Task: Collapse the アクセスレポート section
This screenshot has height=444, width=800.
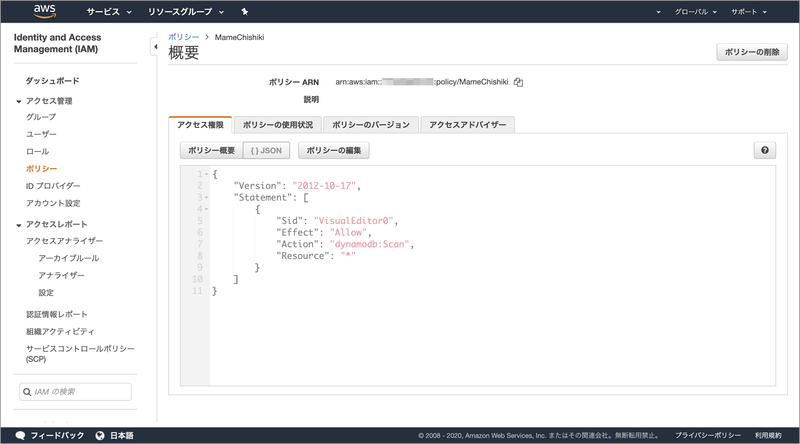Action: (19, 225)
